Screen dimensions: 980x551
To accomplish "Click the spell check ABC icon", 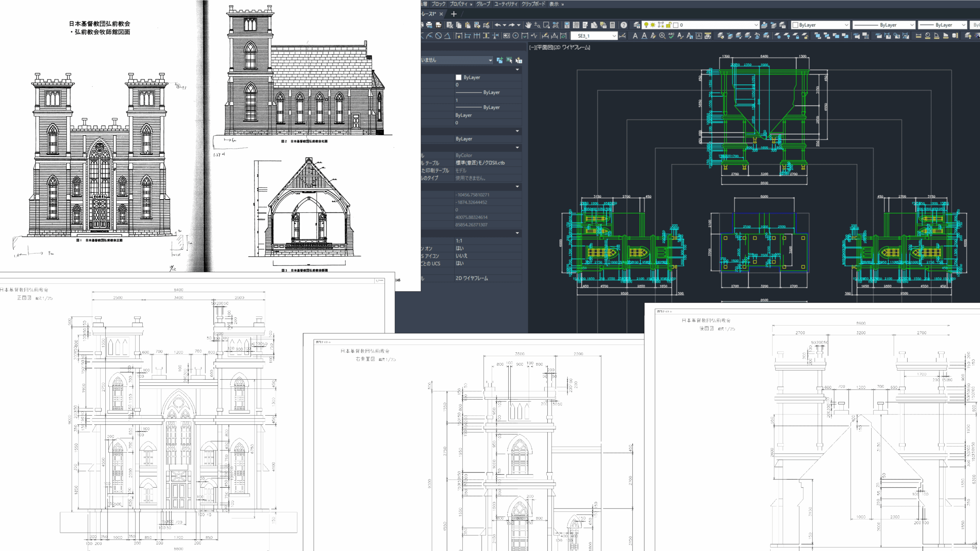I will tap(671, 36).
